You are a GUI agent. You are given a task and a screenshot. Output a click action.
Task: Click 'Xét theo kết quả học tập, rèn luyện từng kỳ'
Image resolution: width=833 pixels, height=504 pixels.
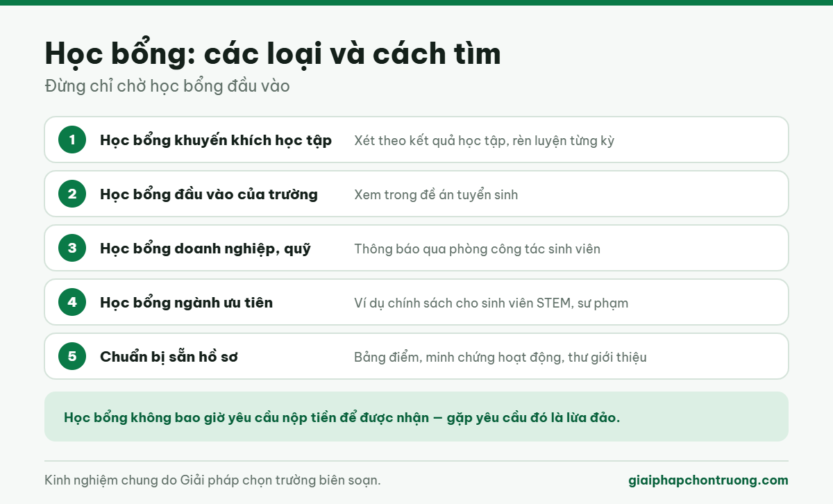pos(484,141)
